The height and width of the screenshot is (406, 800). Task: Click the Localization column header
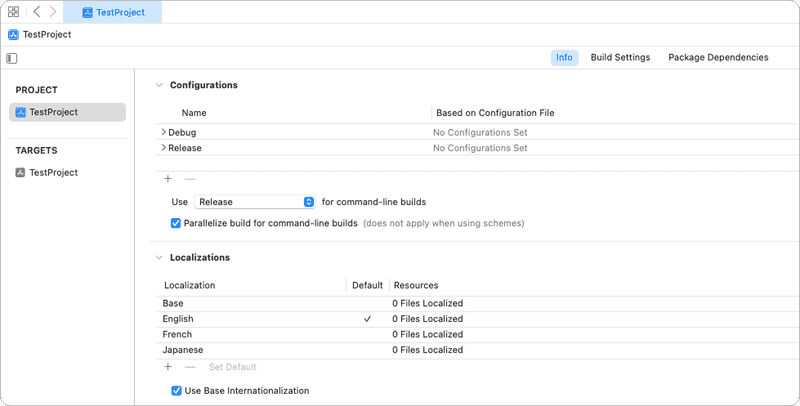190,285
